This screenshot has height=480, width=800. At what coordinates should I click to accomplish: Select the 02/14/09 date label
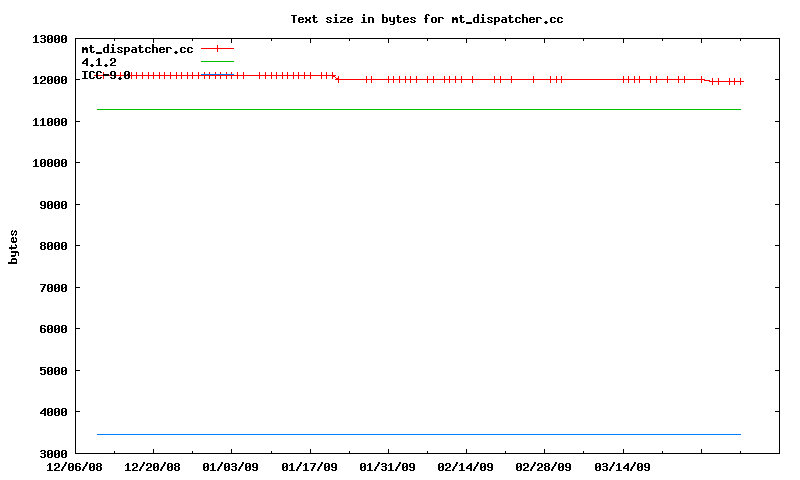click(x=465, y=467)
